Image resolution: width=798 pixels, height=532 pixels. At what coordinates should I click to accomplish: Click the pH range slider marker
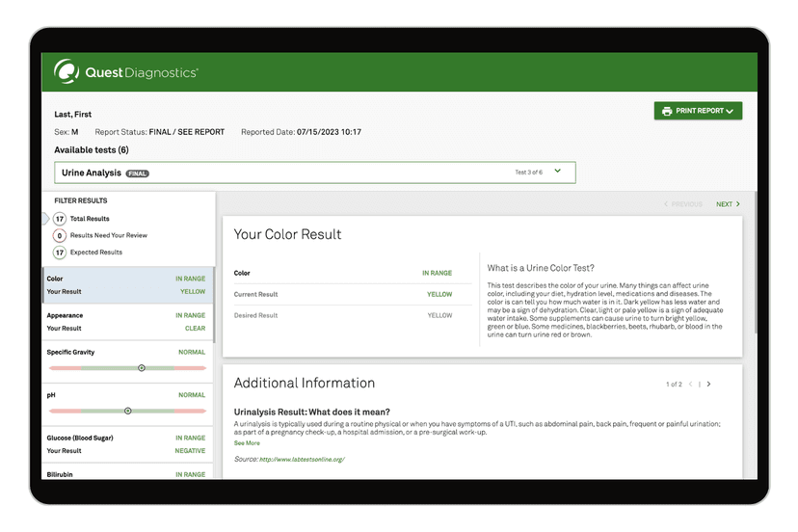tap(127, 411)
